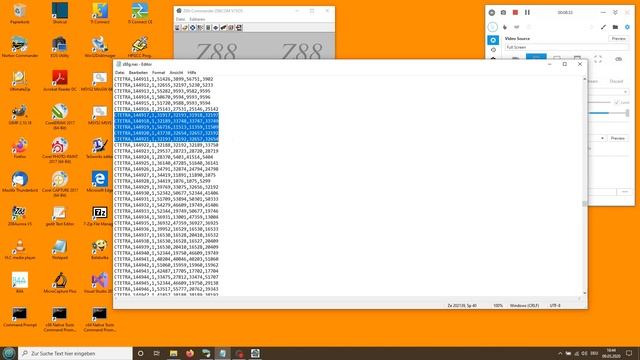Launch CorelDRAW 2017 desktop shortcut
This screenshot has width=640, height=360.
click(60, 116)
